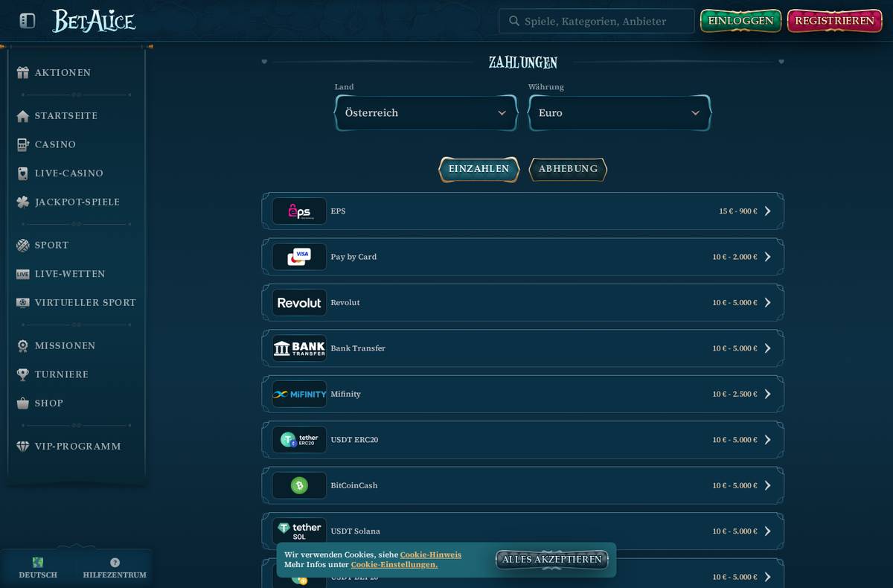Open VIP-Programm from the sidebar

click(x=77, y=447)
